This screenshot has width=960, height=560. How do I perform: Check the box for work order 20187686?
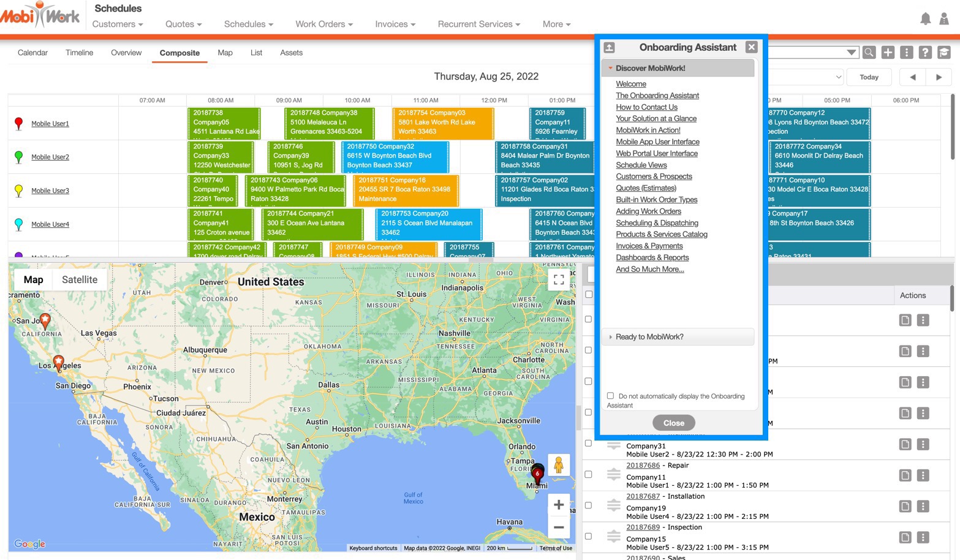click(x=589, y=474)
